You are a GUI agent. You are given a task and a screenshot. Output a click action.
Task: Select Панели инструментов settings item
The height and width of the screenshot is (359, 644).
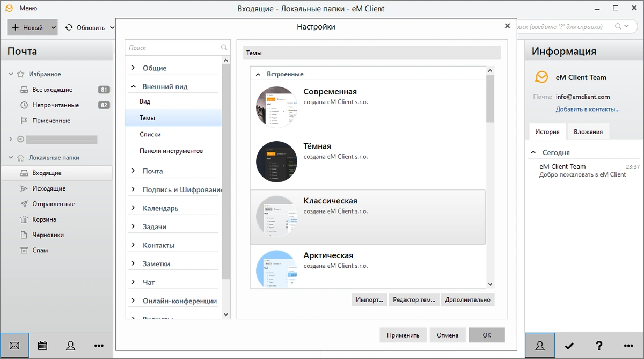[x=171, y=151]
